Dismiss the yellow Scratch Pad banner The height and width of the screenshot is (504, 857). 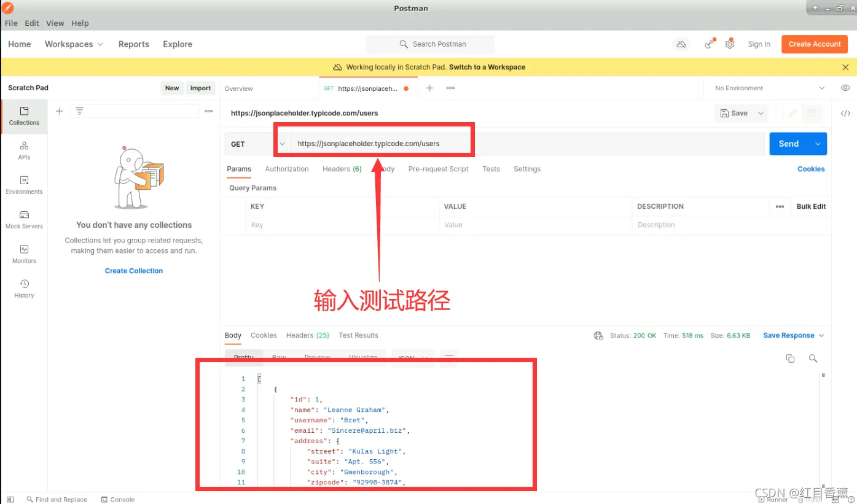tap(845, 68)
